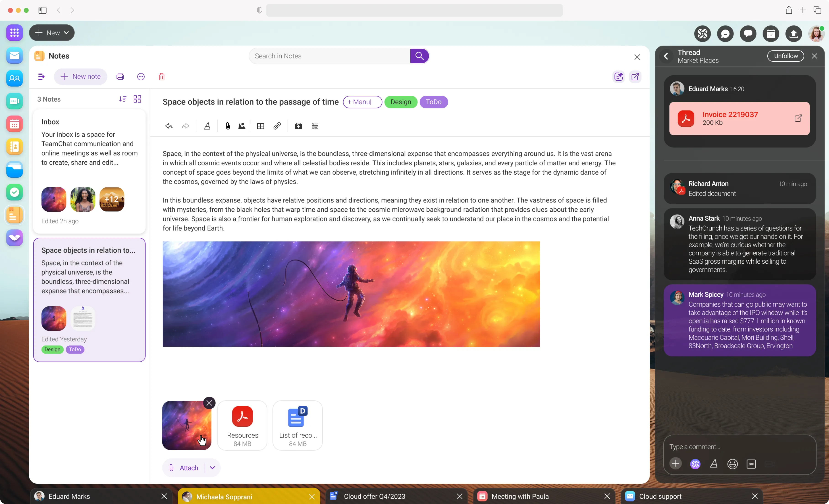Click the red trash delete note icon
829x504 pixels.
(161, 77)
